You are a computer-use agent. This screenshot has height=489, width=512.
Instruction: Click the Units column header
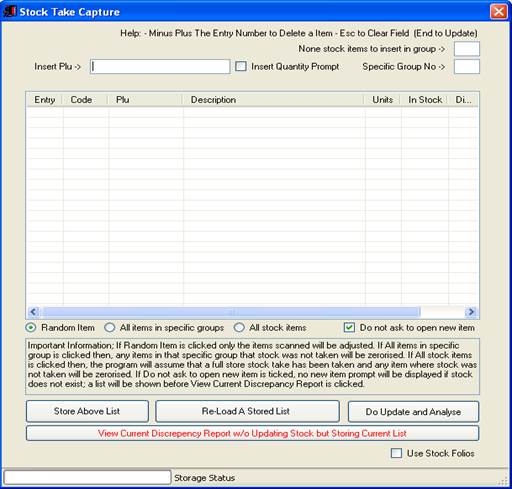pos(383,100)
